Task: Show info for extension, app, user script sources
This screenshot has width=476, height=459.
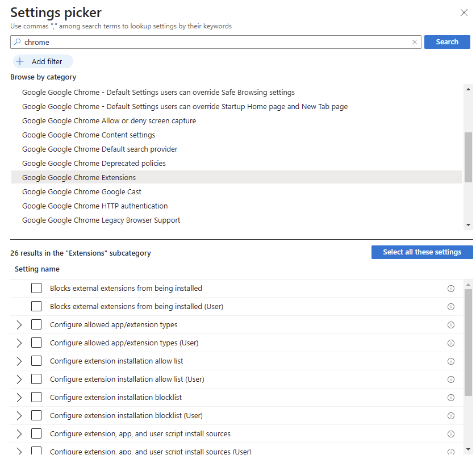Action: tap(451, 434)
